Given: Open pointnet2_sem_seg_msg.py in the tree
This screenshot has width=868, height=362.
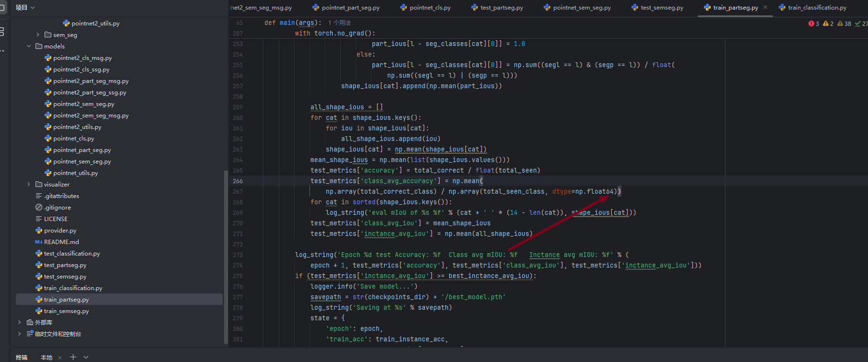Looking at the screenshot, I should [x=87, y=116].
